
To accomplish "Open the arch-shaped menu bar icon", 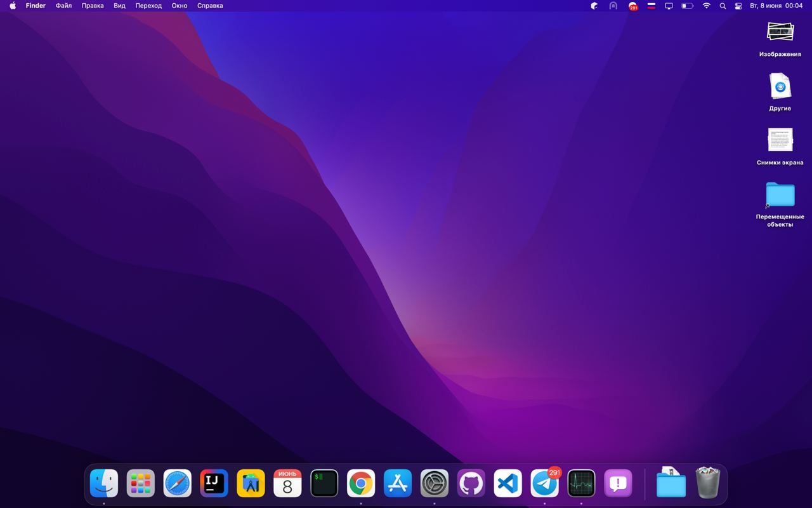I will [613, 6].
